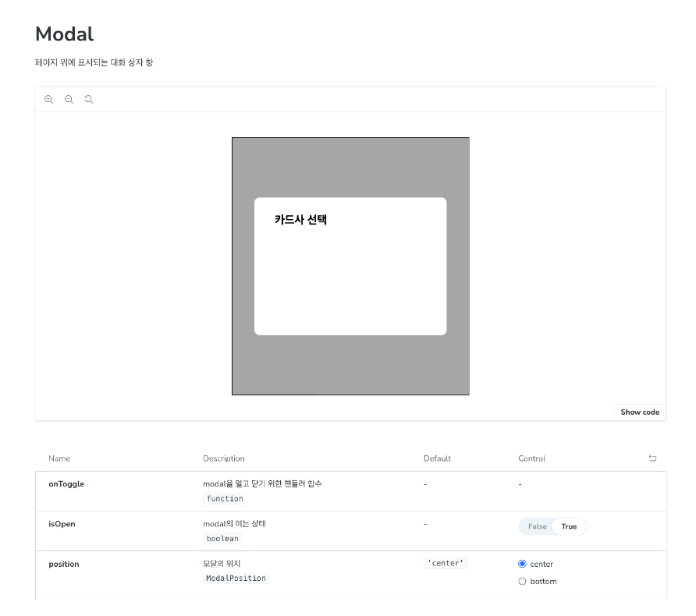The image size is (696, 616).
Task: Reset the preview canvas zoom
Action: pyautogui.click(x=89, y=99)
